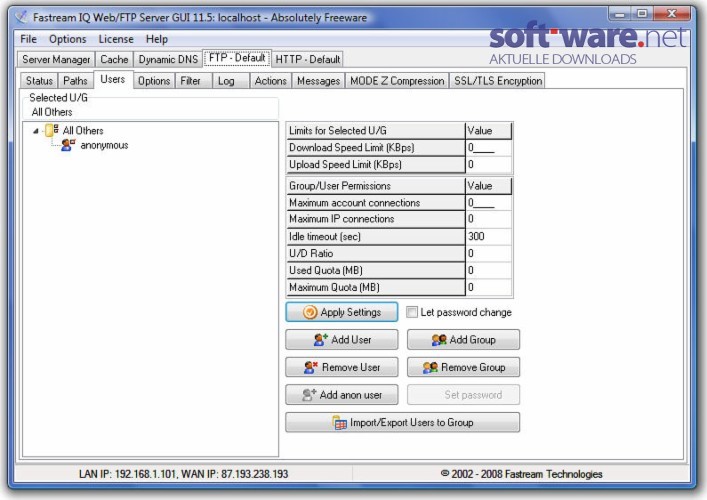
Task: Open the Help menu
Action: (157, 39)
